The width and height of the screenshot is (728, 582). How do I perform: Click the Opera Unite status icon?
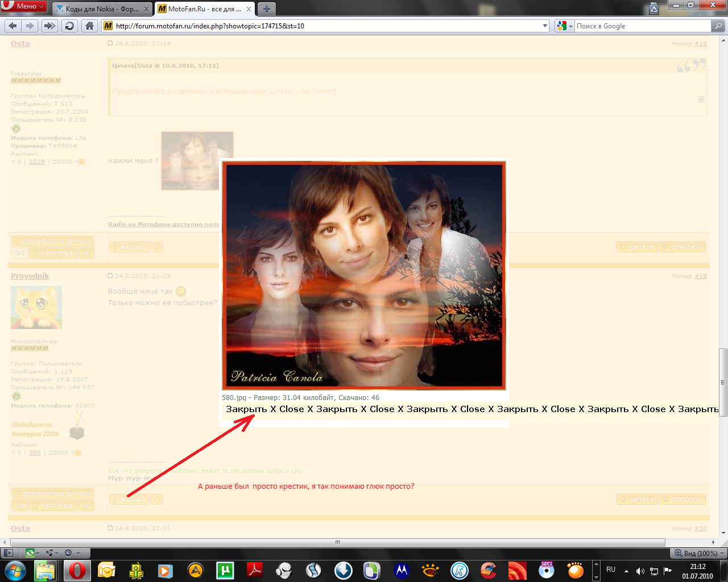pos(49,552)
